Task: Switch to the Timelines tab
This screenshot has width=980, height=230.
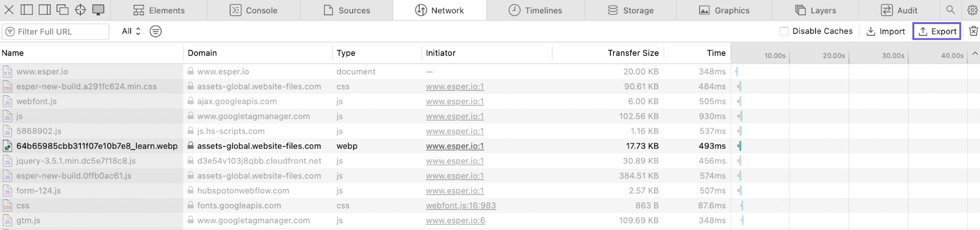Action: point(535,10)
